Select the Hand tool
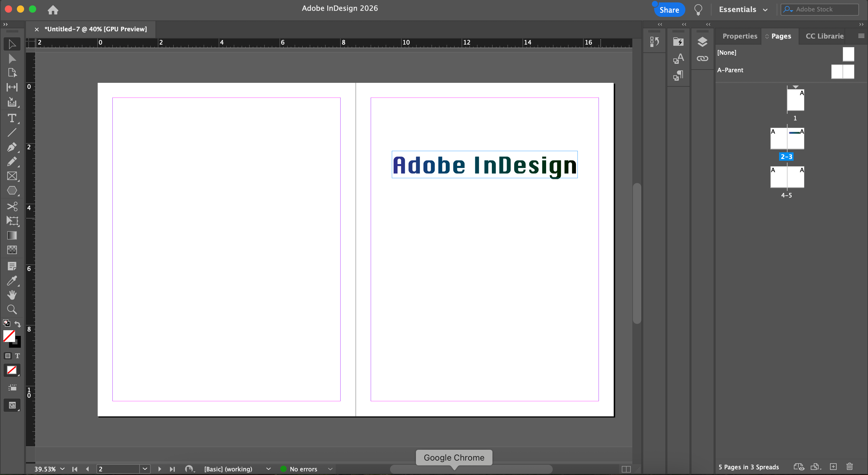Image resolution: width=868 pixels, height=475 pixels. coord(12,295)
